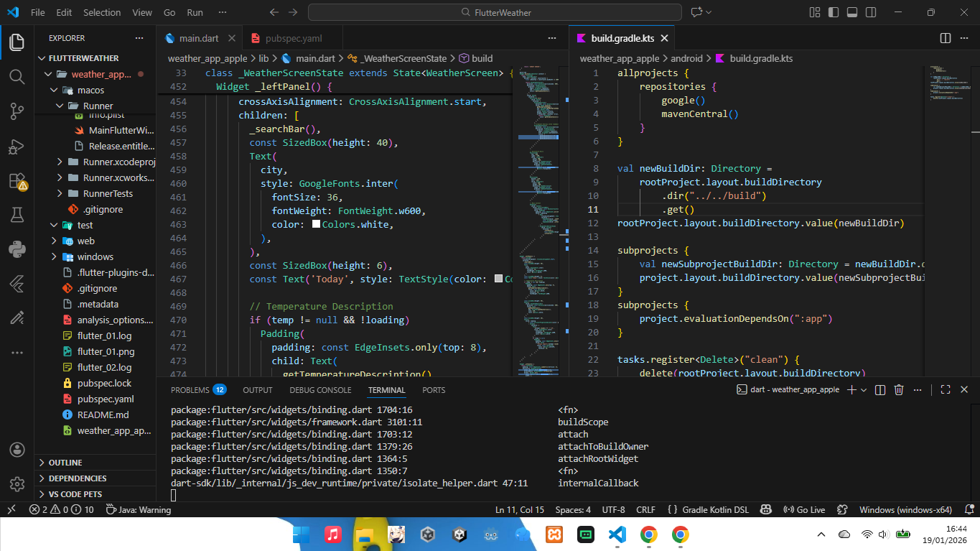Change line endings via the CRLF indicator
The width and height of the screenshot is (980, 551).
645,509
